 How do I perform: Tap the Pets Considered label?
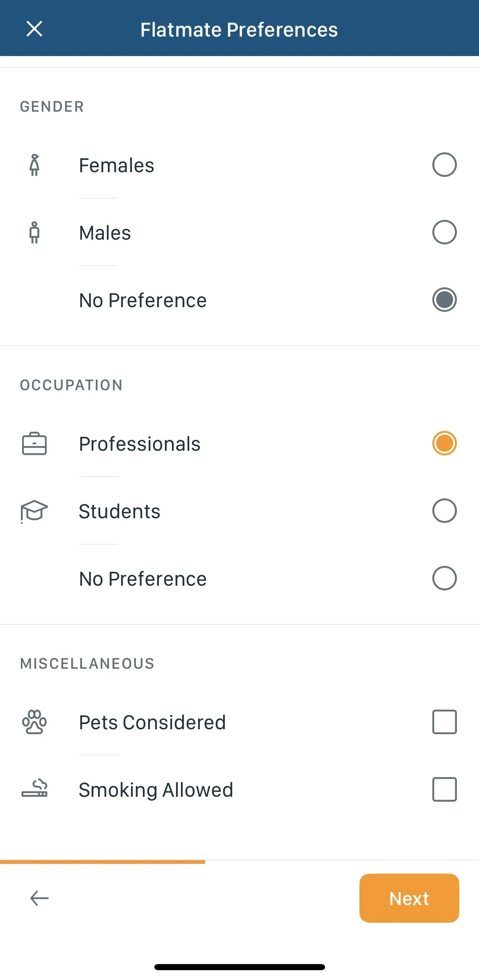tap(152, 722)
